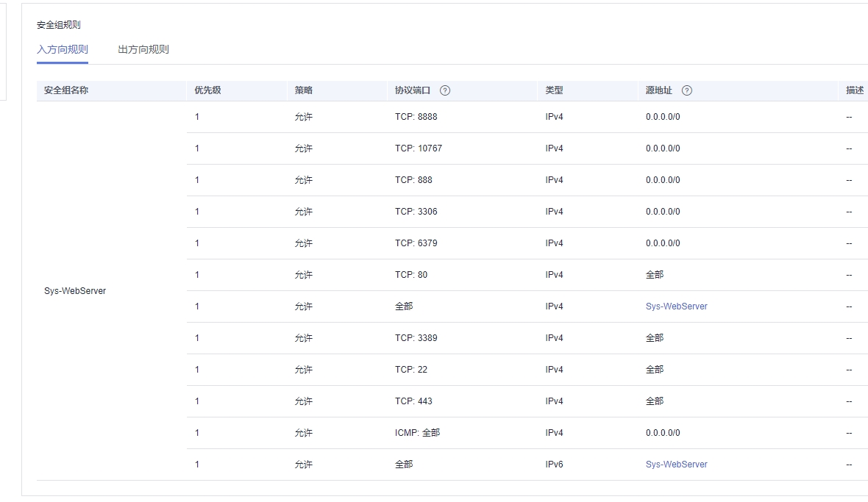Click the TCP: 6379 port cell
The width and height of the screenshot is (868, 502).
pyautogui.click(x=416, y=243)
